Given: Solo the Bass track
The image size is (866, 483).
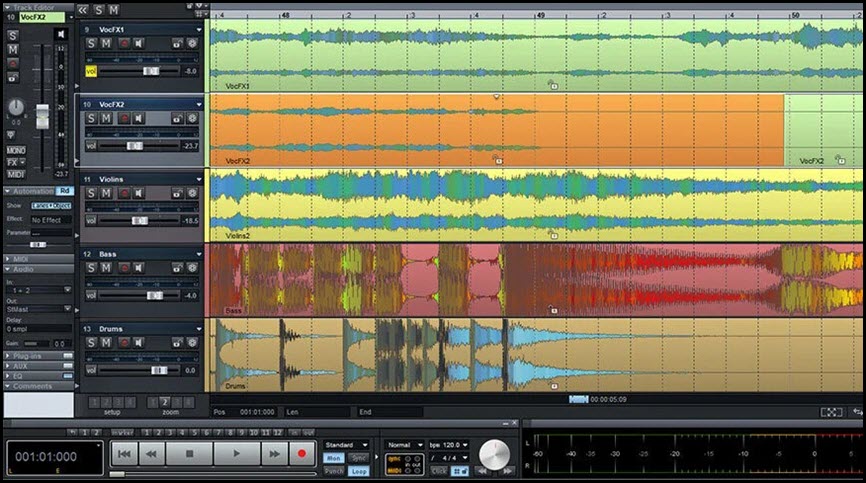Looking at the screenshot, I should (x=91, y=268).
